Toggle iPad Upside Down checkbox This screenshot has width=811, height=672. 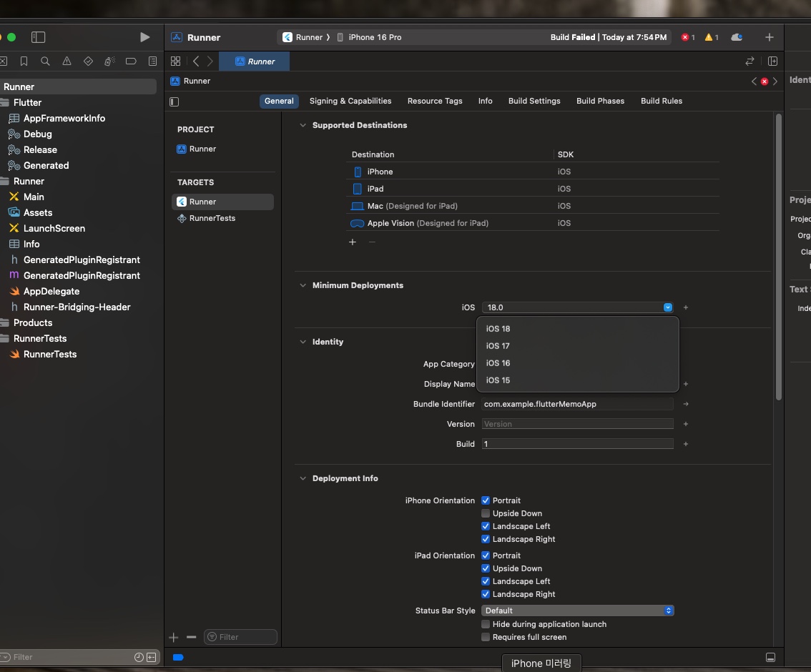click(486, 568)
